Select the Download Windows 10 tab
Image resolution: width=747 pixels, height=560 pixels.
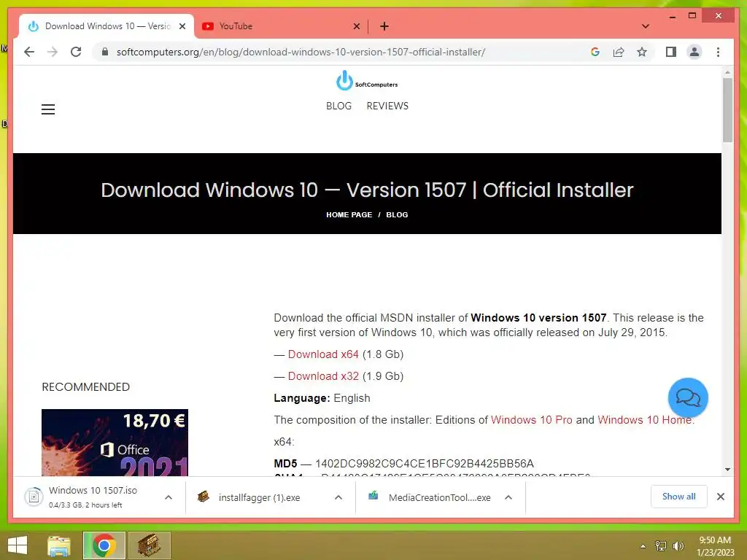[107, 26]
